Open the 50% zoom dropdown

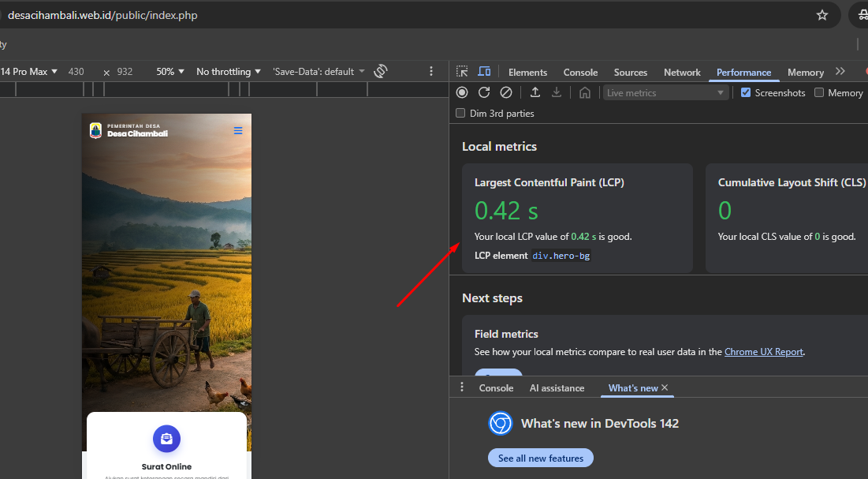[170, 72]
